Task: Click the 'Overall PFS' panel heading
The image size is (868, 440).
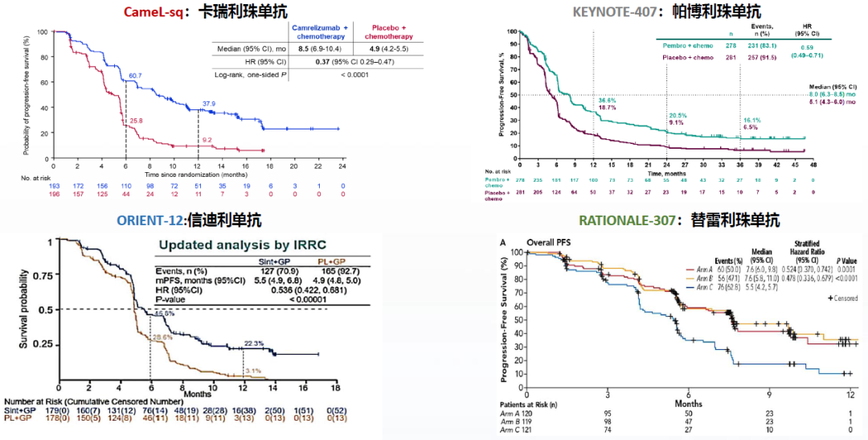Action: (x=549, y=243)
